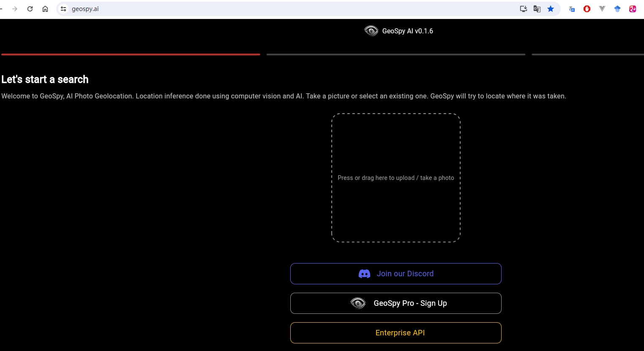Click the Discord logo icon
This screenshot has width=644, height=351.
pos(364,274)
